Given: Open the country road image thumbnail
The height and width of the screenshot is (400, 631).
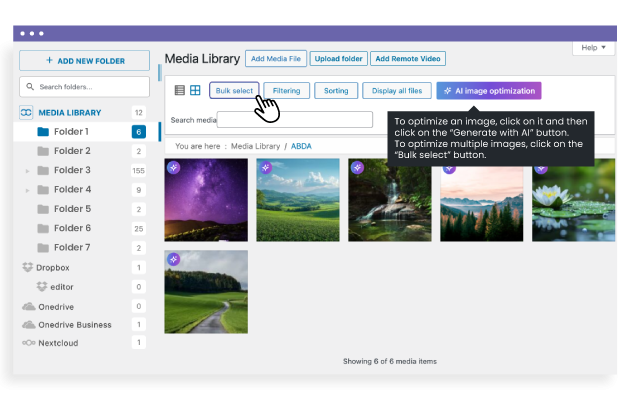Looking at the screenshot, I should click(205, 292).
